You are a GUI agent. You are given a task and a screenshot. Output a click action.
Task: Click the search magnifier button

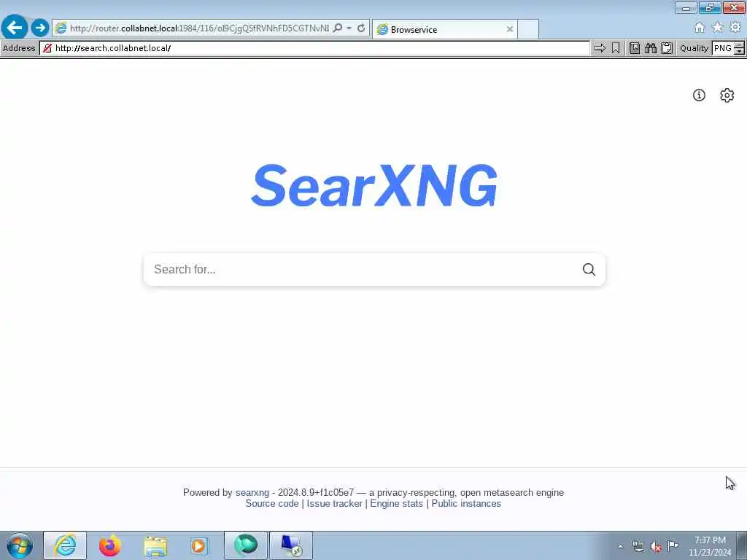589,270
